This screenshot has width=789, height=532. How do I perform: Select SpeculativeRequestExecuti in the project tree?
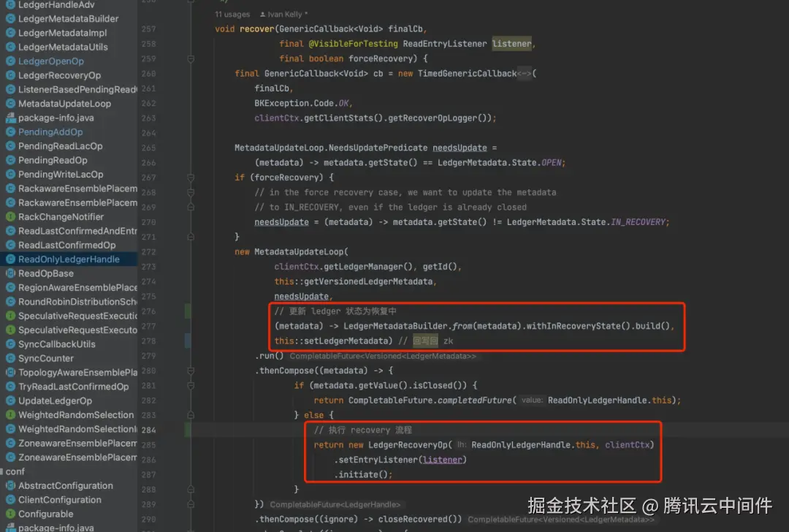coord(77,316)
